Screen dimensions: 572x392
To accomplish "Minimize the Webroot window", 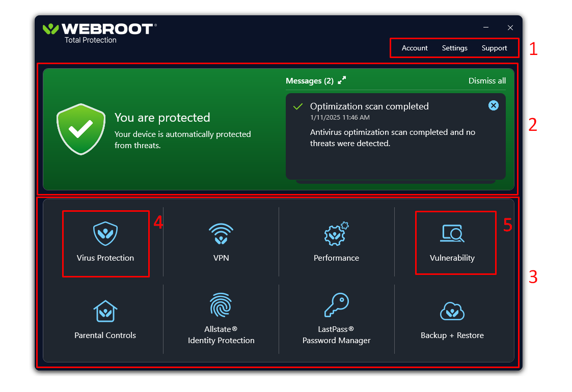I will 485,27.
